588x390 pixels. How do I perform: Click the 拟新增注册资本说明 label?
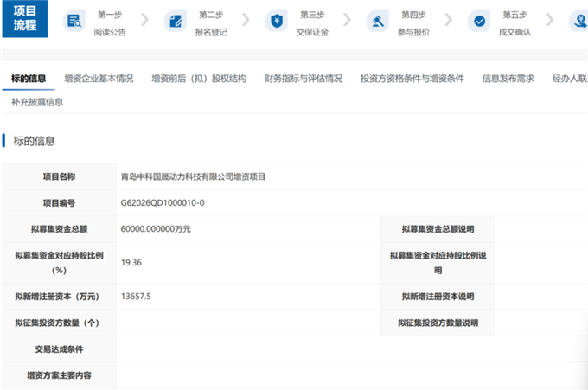438,297
